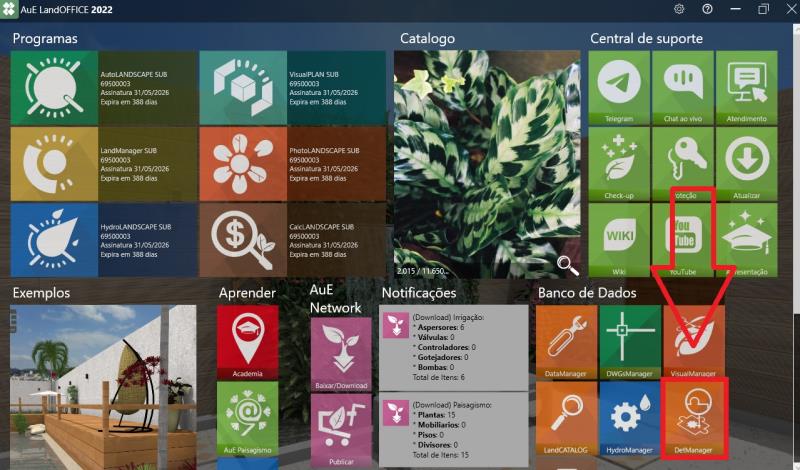Image resolution: width=800 pixels, height=470 pixels.
Task: Click the Banco de Dados heading
Action: (x=587, y=293)
